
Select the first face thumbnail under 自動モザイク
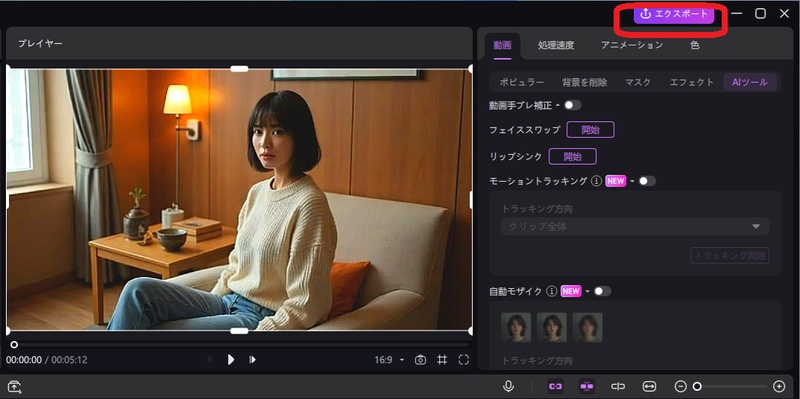[516, 327]
